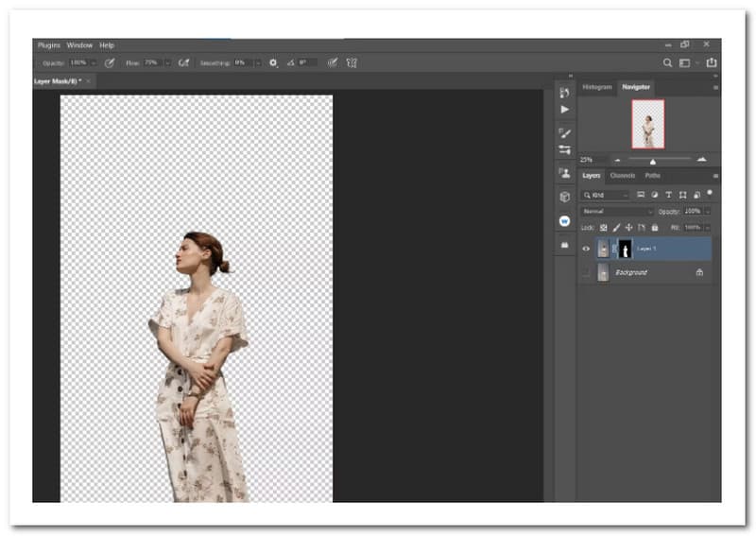
Task: Filter layers by type layers icon
Action: (x=669, y=195)
